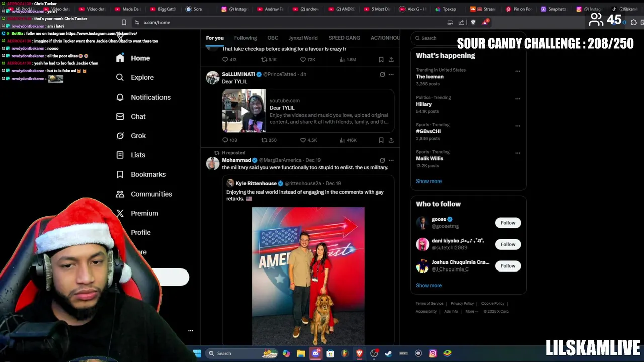Open Premium X icon in sidebar
Screen dimensions: 644x362
point(120,213)
